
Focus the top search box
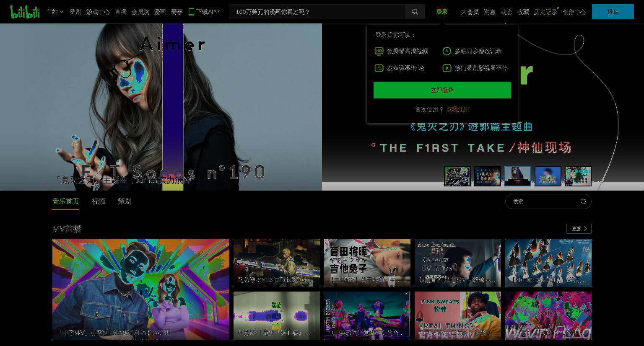317,12
